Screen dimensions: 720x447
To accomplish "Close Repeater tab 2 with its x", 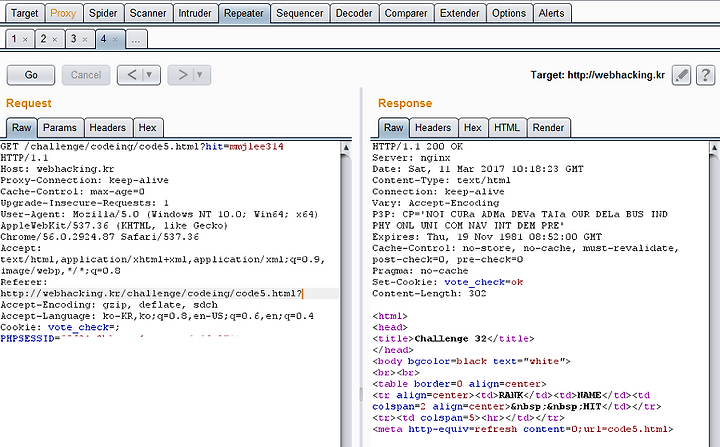I will (x=55, y=40).
